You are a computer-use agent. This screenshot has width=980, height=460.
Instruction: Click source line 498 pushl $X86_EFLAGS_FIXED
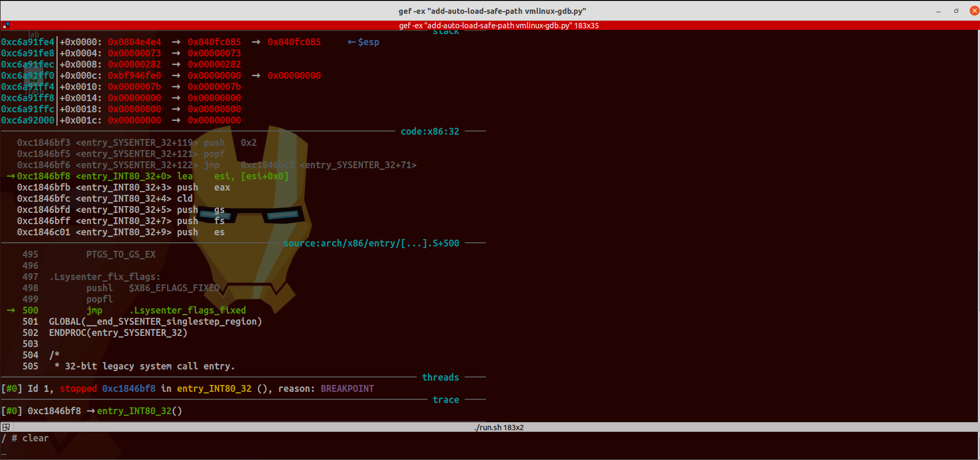click(x=121, y=288)
